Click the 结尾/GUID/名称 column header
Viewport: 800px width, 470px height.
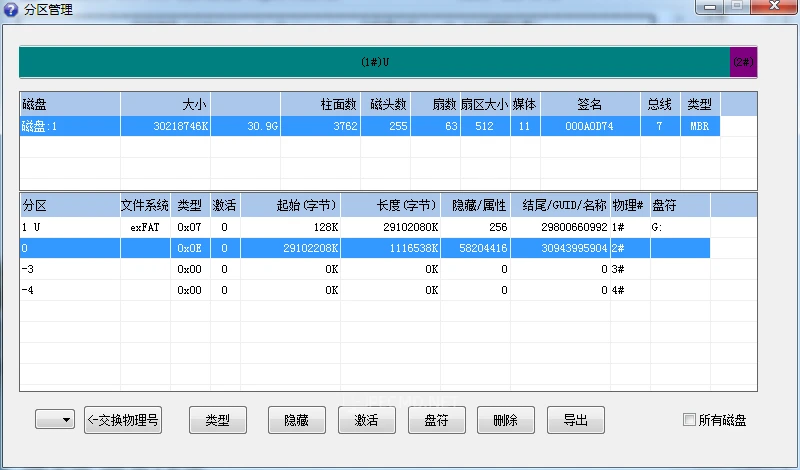[x=560, y=205]
